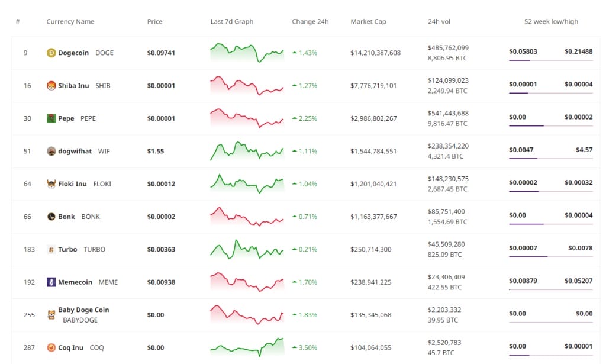The height and width of the screenshot is (364, 606).
Task: Sort by Market Cap column header
Action: pyautogui.click(x=368, y=22)
